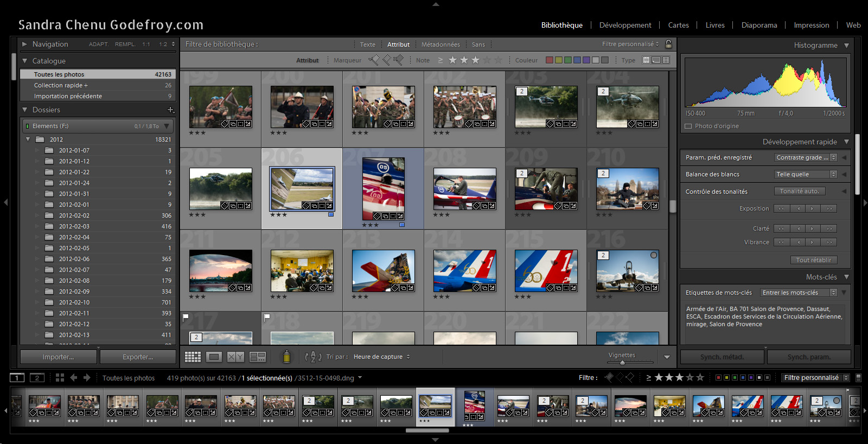Toggle the red label in filmstrip filter
Viewport: 868px width, 444px height.
click(718, 378)
